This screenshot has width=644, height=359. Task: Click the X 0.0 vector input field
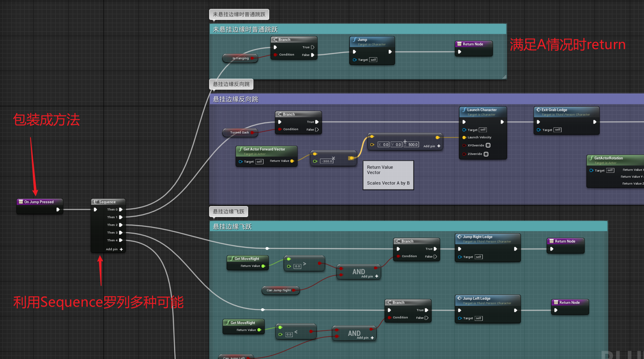click(384, 144)
